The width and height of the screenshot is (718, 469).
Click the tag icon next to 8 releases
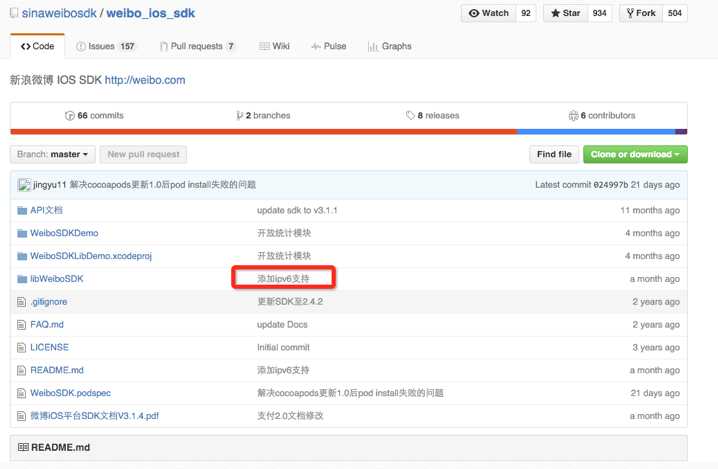410,115
